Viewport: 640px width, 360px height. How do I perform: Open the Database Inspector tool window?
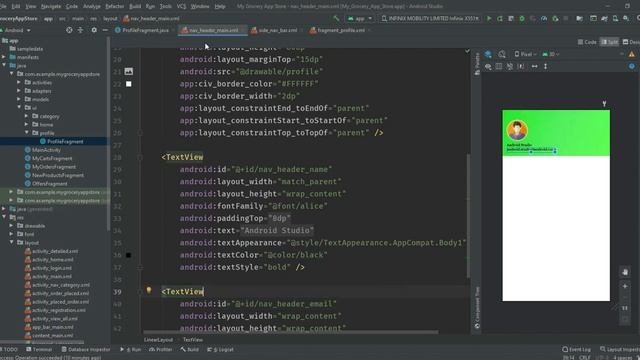(x=86, y=349)
